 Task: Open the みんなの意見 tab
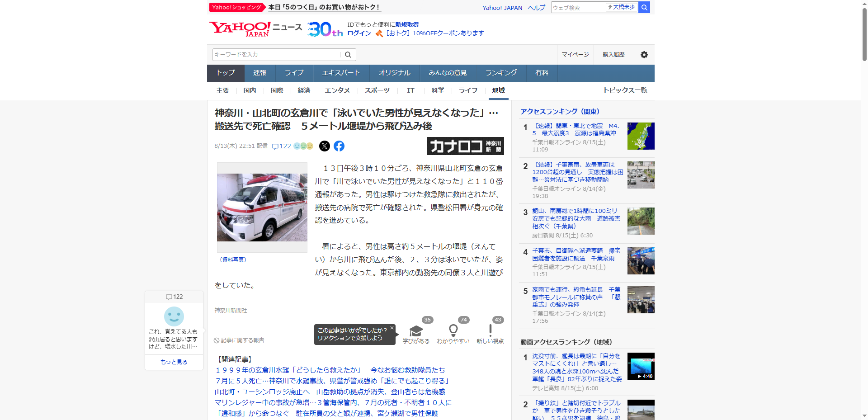pyautogui.click(x=448, y=73)
